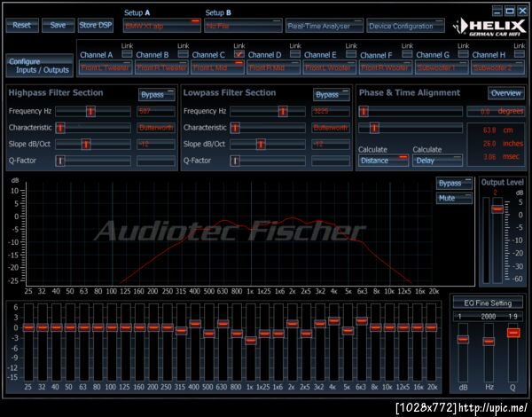Image resolution: width=532 pixels, height=417 pixels.
Task: Click Lowpass Q-Factor slider handle
Action: (235, 161)
